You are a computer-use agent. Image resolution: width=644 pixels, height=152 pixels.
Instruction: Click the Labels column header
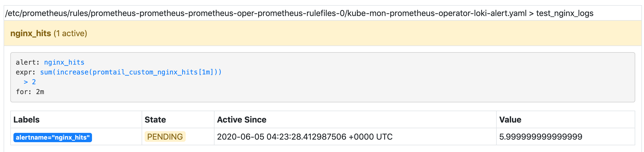click(26, 120)
